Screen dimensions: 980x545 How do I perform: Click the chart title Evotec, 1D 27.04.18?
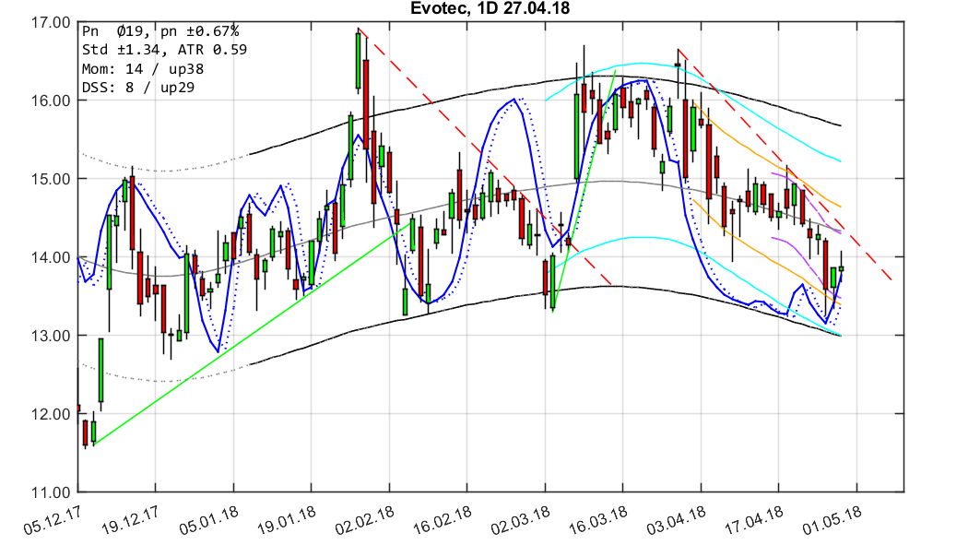point(490,8)
